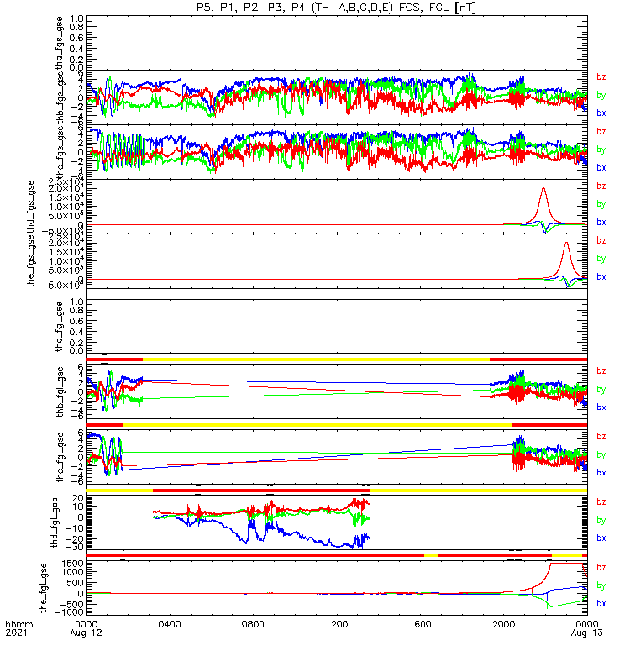This screenshot has width=630, height=672.
Task: Select the tha_fgs_gse axis label
Action: point(60,43)
